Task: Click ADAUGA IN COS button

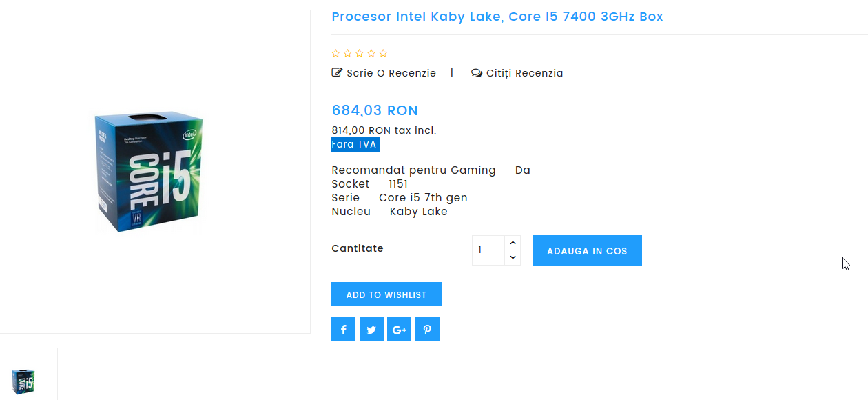Action: [x=587, y=250]
